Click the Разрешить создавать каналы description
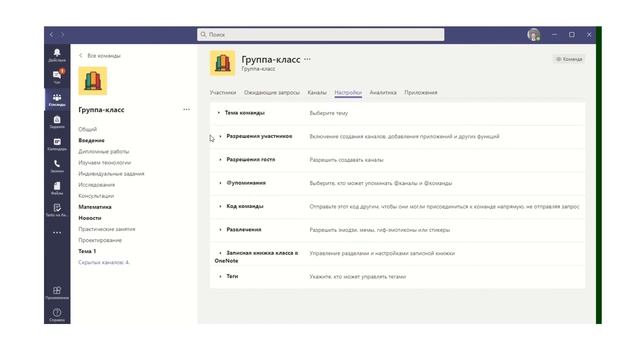 tap(346, 160)
